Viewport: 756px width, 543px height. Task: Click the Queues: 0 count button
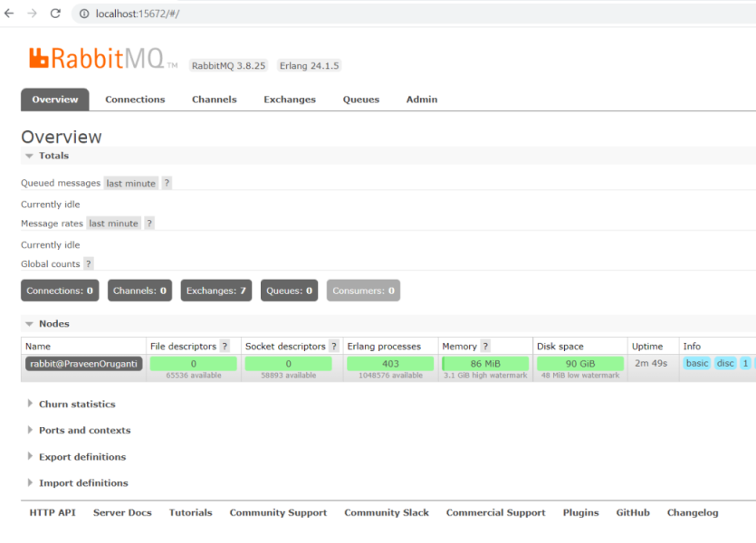(290, 291)
